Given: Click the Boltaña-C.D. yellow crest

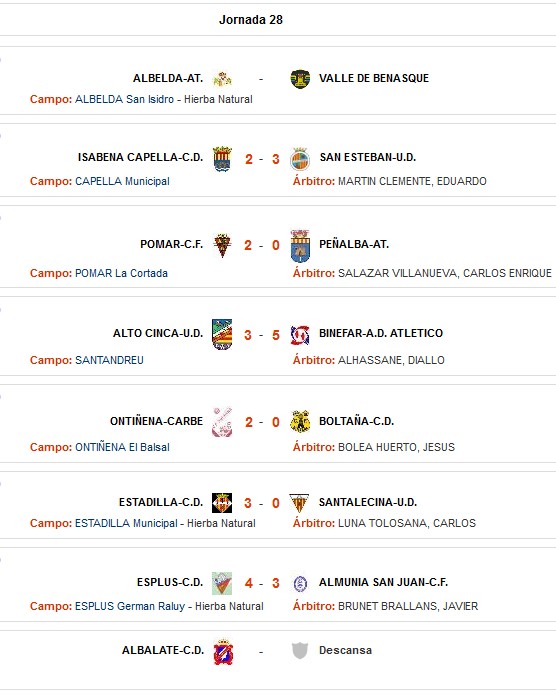Looking at the screenshot, I should coord(300,422).
